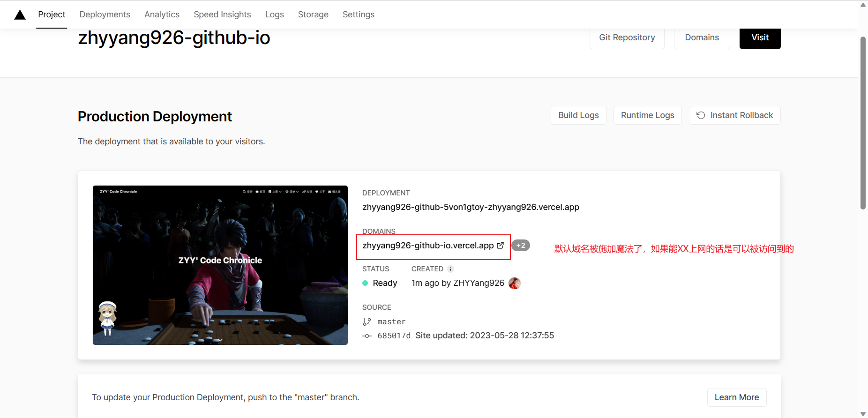Click the Vercel triangle logo
This screenshot has height=418, width=868.
[20, 15]
